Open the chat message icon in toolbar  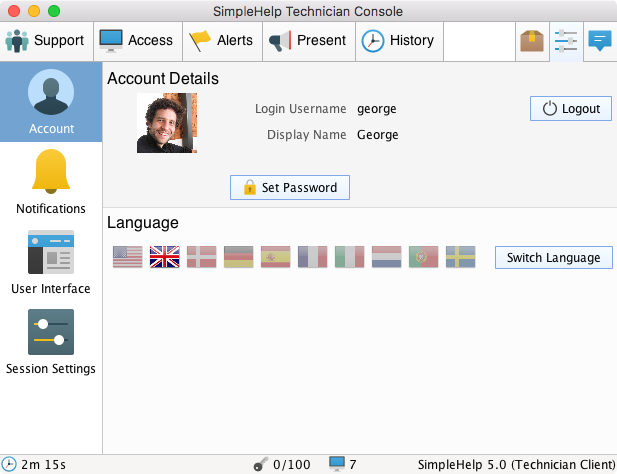point(600,41)
